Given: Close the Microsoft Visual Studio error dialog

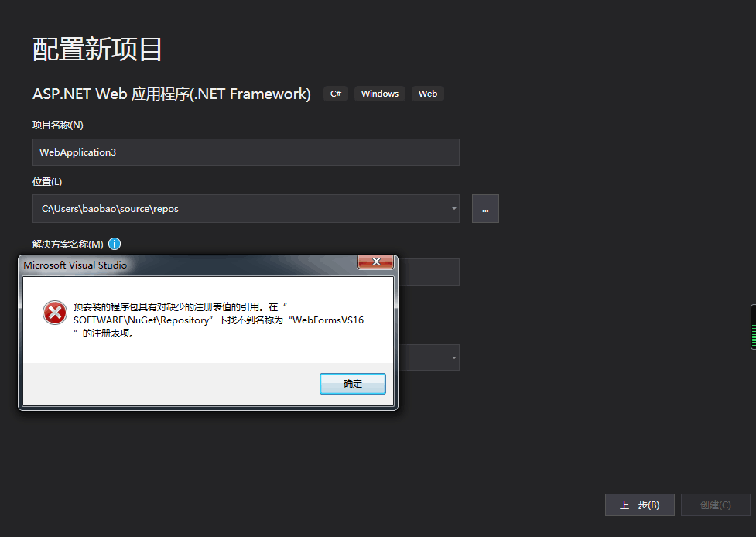Looking at the screenshot, I should (375, 262).
